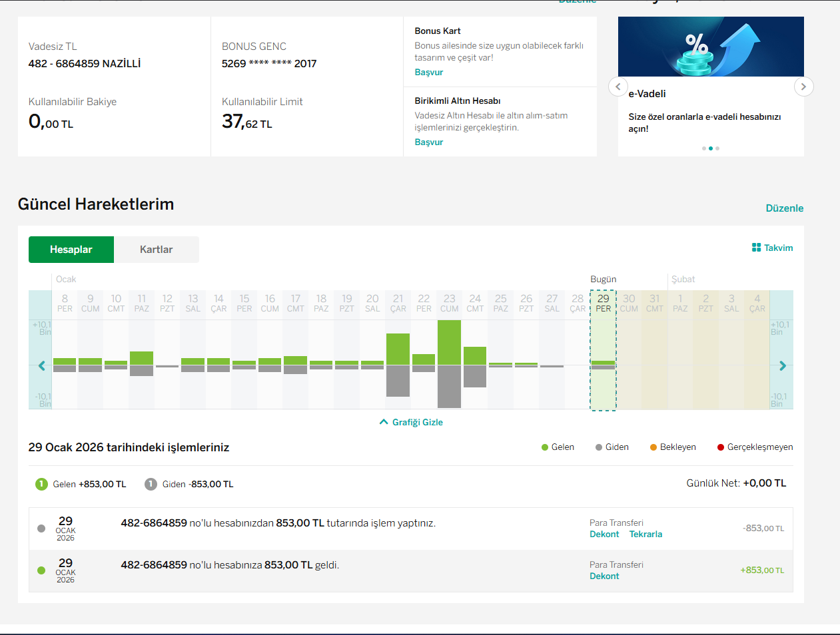
Task: Move the chart forward with the right chevron
Action: point(783,365)
